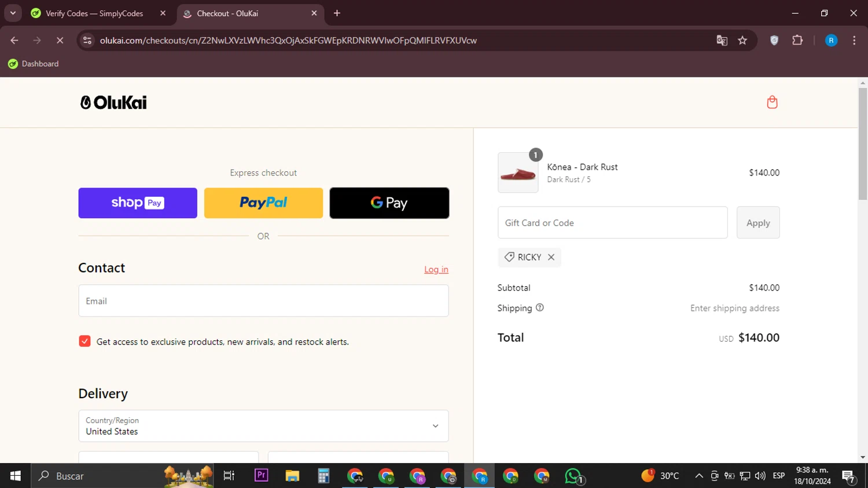The width and height of the screenshot is (868, 488).
Task: Open the Calculator app from taskbar
Action: coord(323,476)
